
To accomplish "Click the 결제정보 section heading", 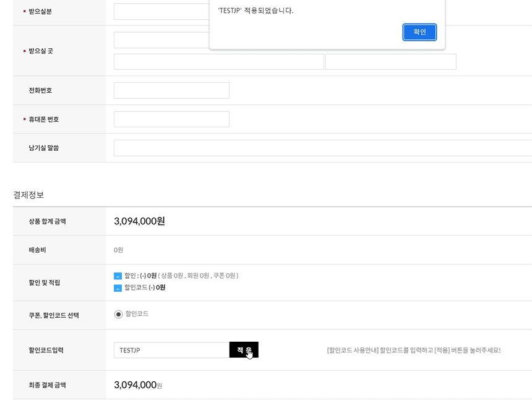I will tap(28, 195).
